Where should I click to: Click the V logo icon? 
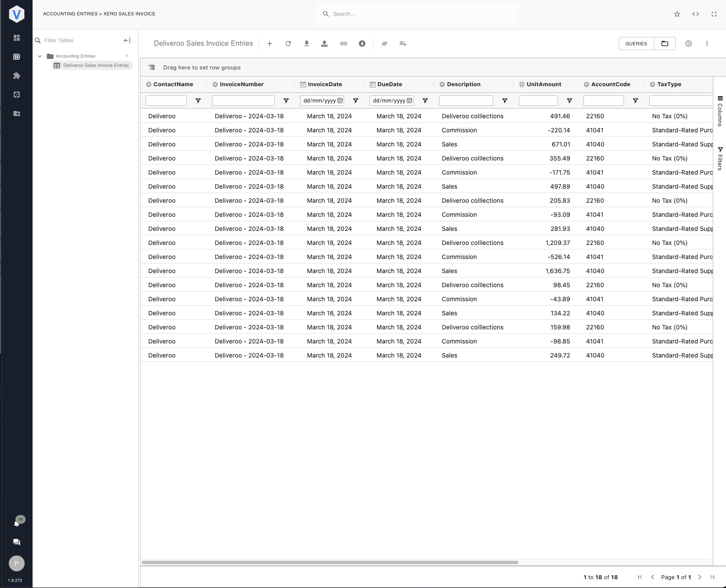coord(16,14)
